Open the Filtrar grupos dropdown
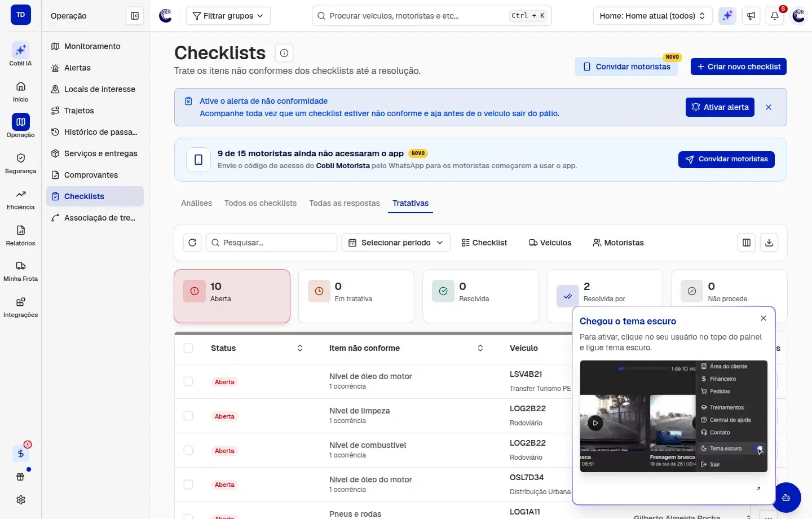The image size is (812, 519). 228,16
